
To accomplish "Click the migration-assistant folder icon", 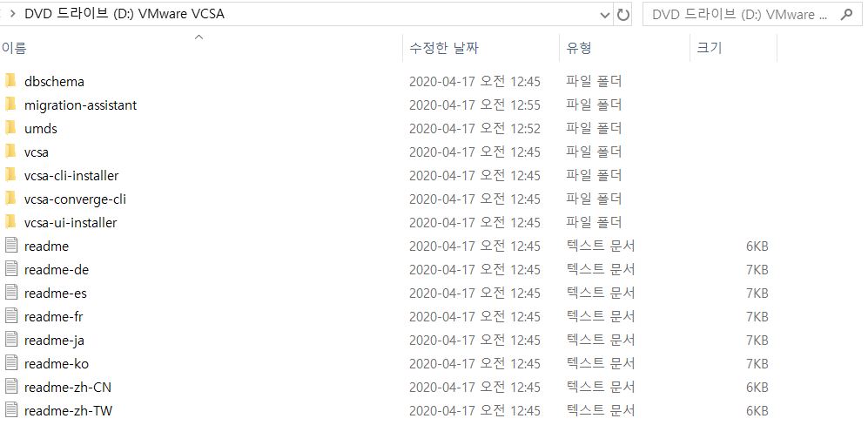I will (x=10, y=105).
